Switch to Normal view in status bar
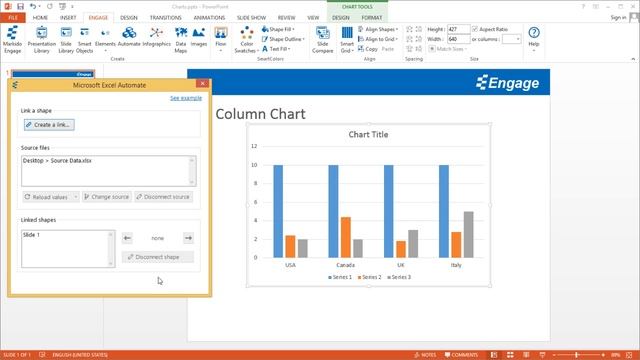640x360 pixels. pyautogui.click(x=494, y=355)
